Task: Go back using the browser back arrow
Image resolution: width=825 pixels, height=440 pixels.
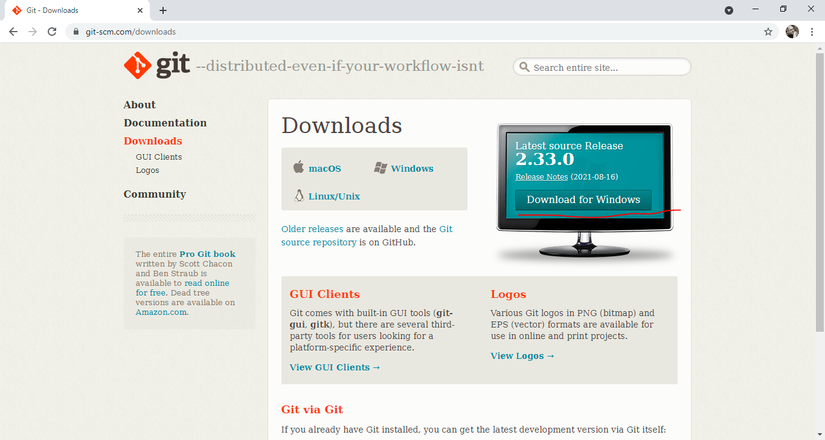Action: (14, 32)
